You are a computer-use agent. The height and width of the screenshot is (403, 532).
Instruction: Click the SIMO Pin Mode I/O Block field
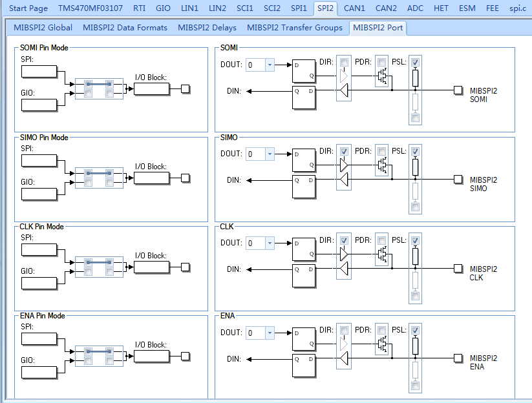151,178
